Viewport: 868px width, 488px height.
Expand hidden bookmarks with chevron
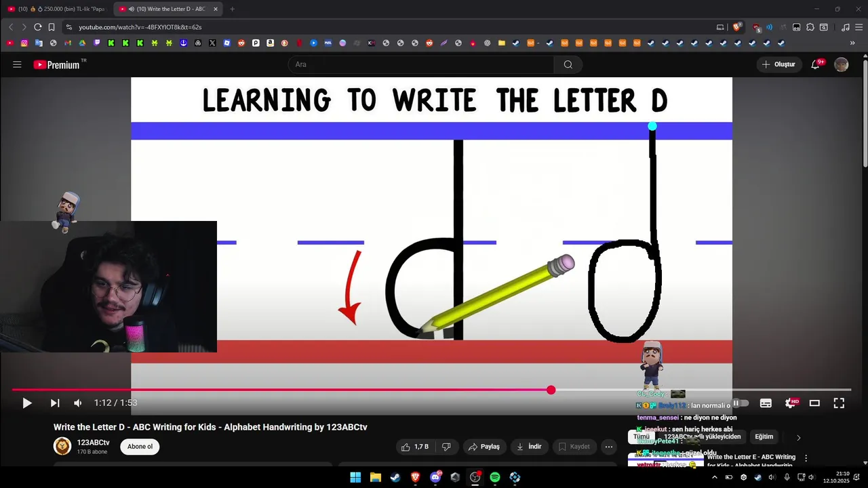coord(852,43)
